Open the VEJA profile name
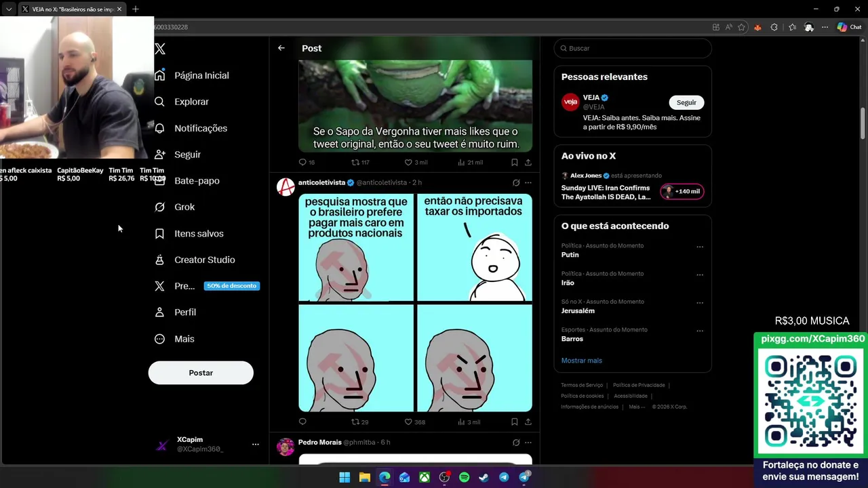Image resolution: width=868 pixels, height=488 pixels. click(591, 98)
